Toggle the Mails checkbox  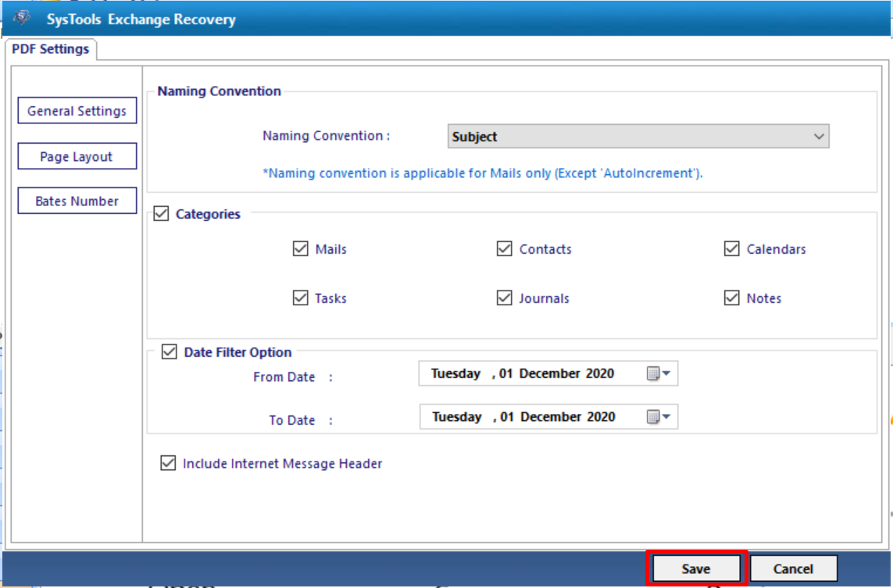(x=300, y=249)
